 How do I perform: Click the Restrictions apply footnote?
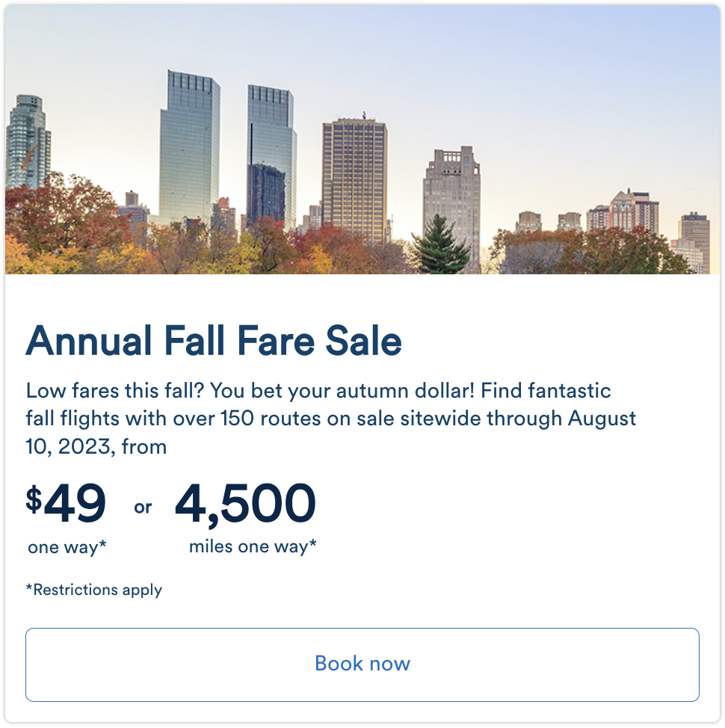(93, 590)
